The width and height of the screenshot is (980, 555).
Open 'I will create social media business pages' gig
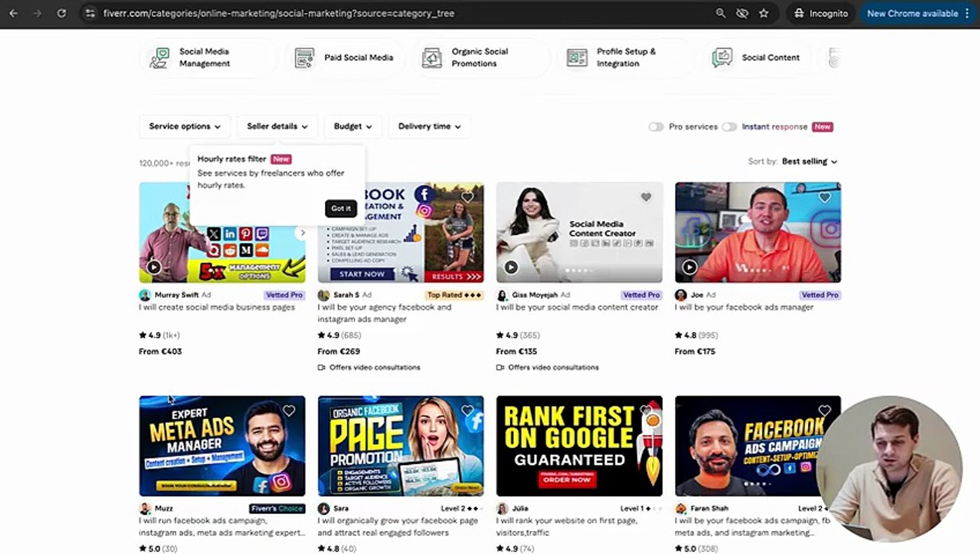(216, 308)
